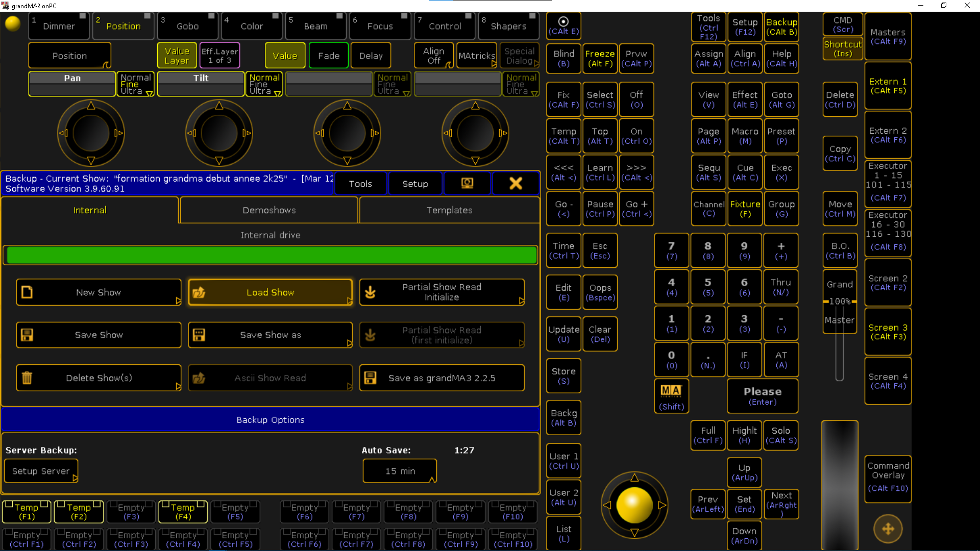Click the yellow ball icon at top left

12,23
